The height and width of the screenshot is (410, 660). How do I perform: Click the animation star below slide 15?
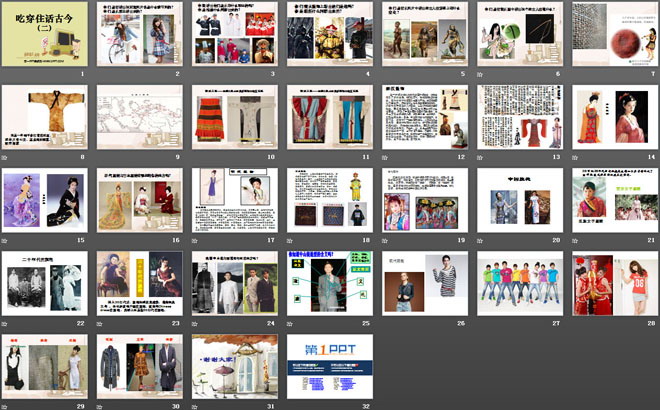pos(5,240)
